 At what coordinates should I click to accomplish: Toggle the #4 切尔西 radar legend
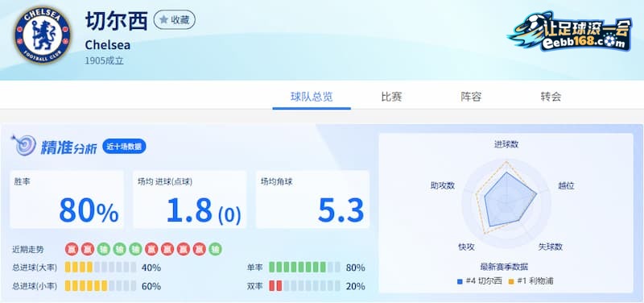coord(479,281)
